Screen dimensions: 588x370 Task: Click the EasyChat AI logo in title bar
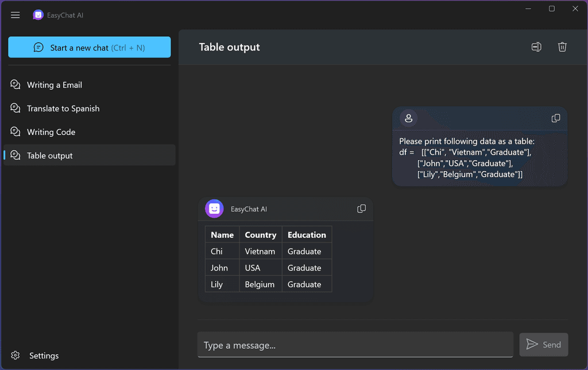click(38, 15)
